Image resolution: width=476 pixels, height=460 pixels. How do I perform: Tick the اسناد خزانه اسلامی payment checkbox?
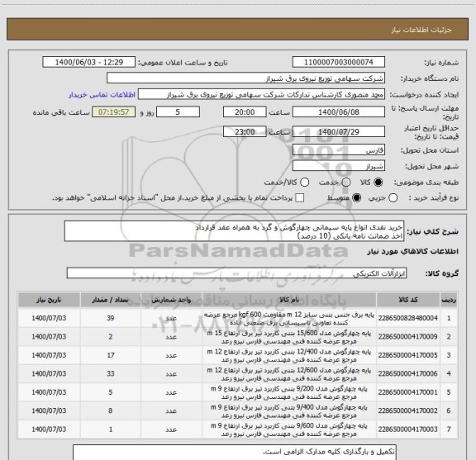(300, 198)
